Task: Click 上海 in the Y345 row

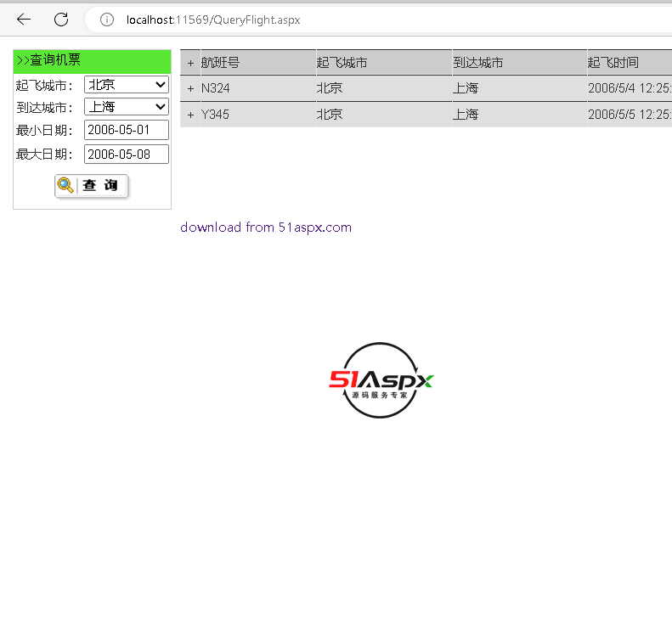Action: [466, 115]
